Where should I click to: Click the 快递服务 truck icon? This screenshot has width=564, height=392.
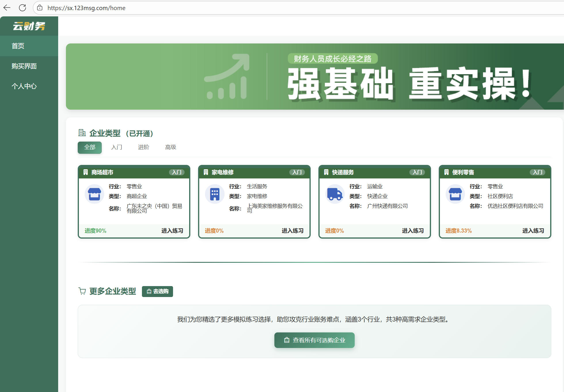(x=335, y=194)
